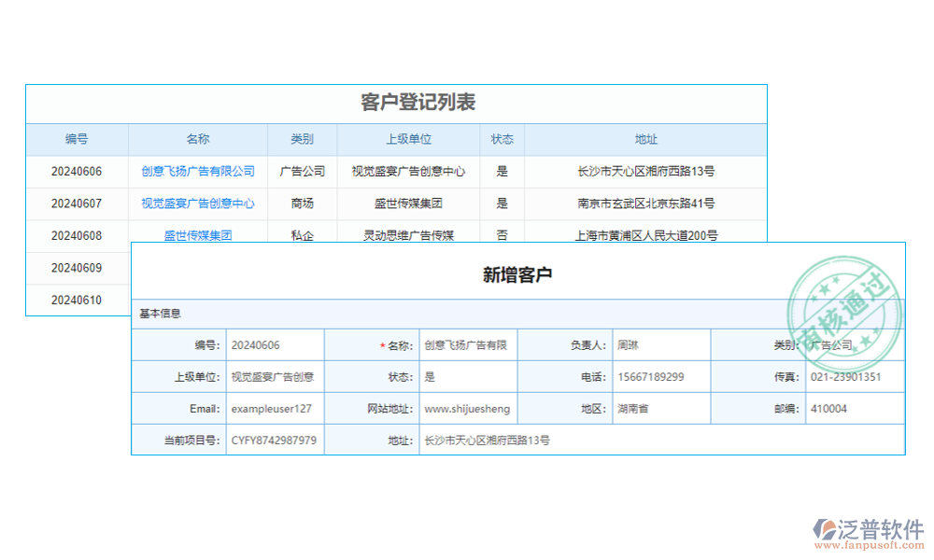Select the row numbered 20240609
Viewport: 934px width, 560px height.
(78, 268)
